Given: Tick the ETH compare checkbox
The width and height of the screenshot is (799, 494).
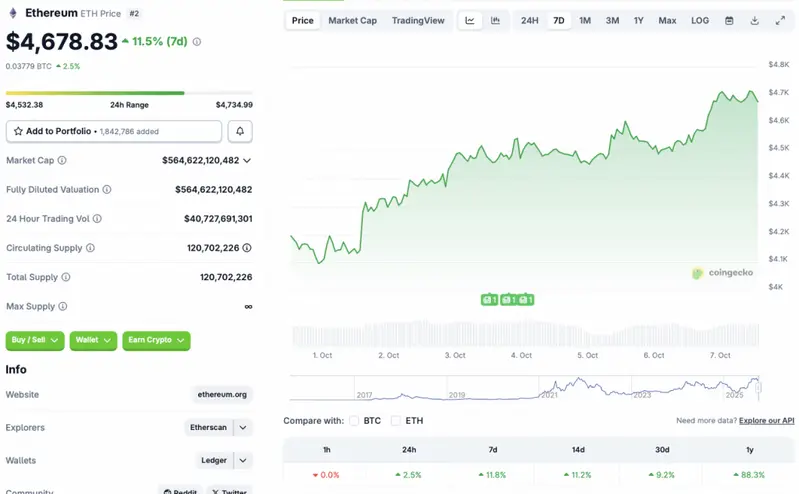Looking at the screenshot, I should [396, 421].
